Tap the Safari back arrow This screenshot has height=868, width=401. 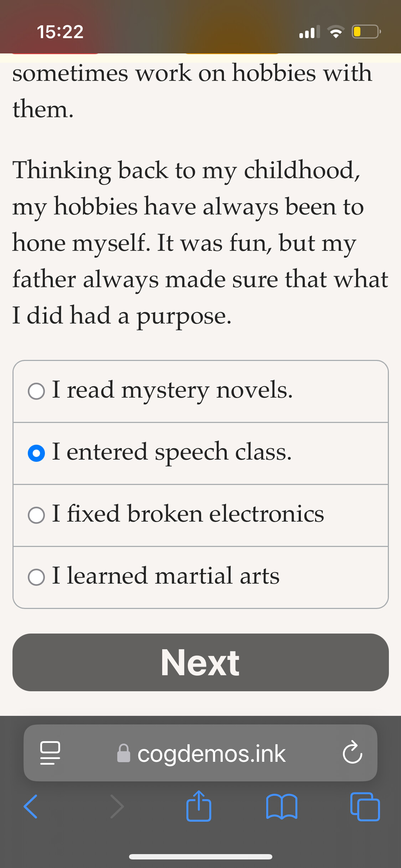pos(31,806)
